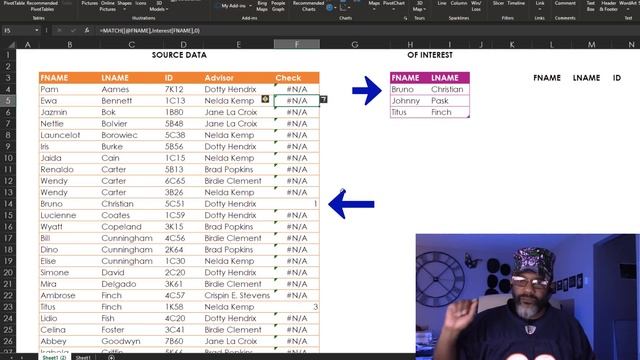Image resolution: width=640 pixels, height=360 pixels.
Task: Select the row 23 header
Action: point(8,307)
